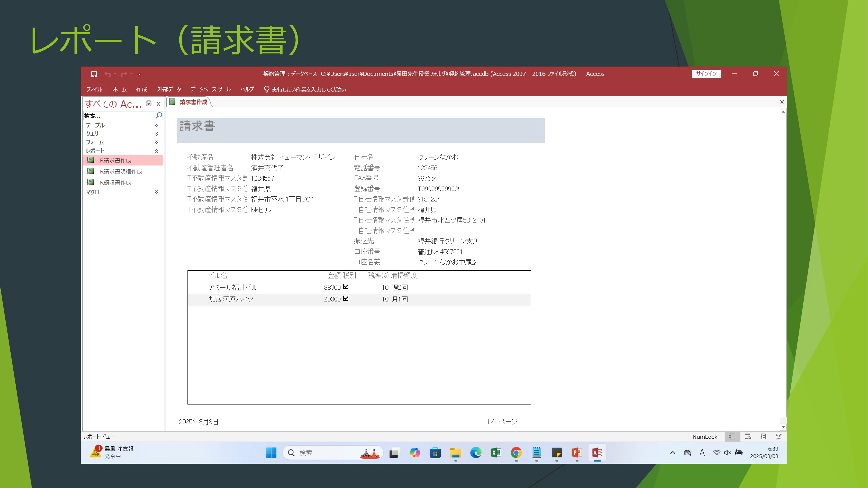The height and width of the screenshot is (488, 868).
Task: Click the 酒井喜代子 manager name
Action: pos(268,168)
